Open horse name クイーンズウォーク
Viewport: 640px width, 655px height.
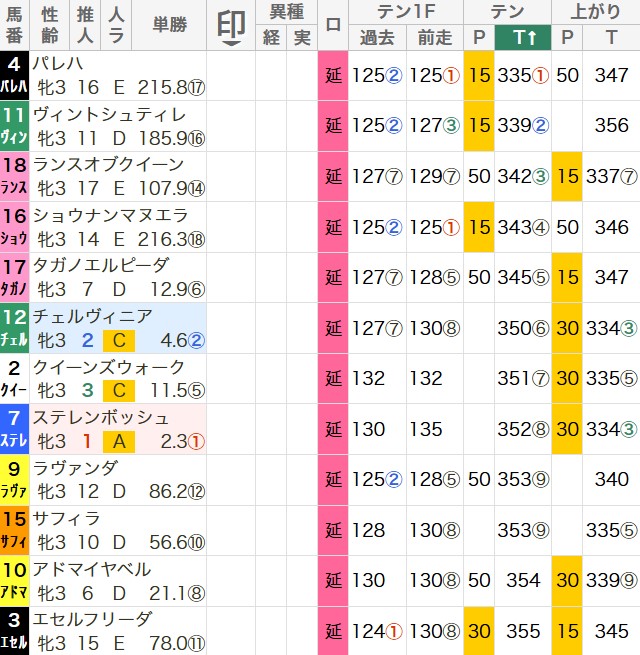(108, 367)
